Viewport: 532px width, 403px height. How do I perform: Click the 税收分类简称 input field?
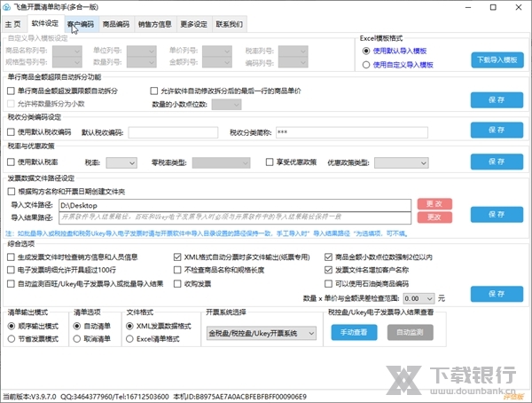click(x=352, y=132)
